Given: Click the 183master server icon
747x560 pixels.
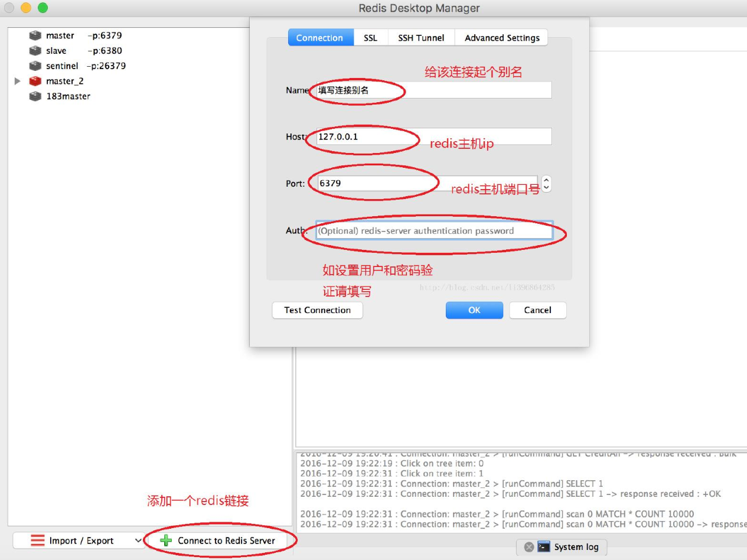Looking at the screenshot, I should pos(35,96).
